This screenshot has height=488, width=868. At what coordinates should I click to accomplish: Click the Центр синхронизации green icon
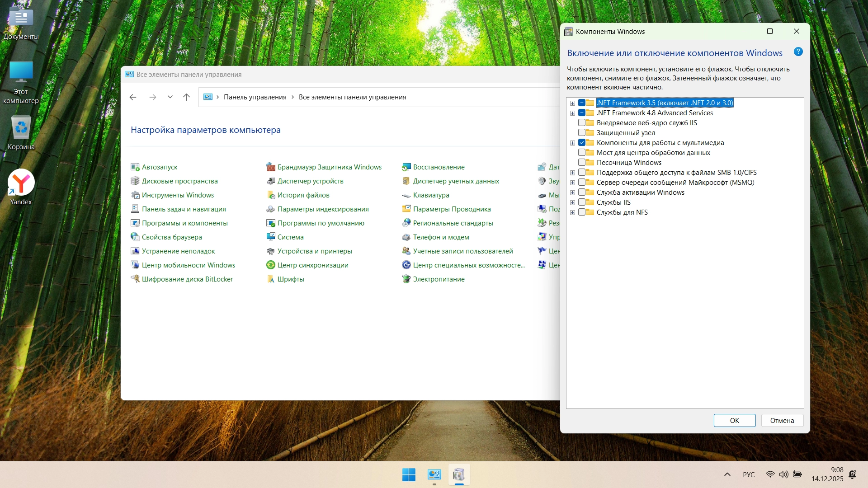tap(271, 265)
